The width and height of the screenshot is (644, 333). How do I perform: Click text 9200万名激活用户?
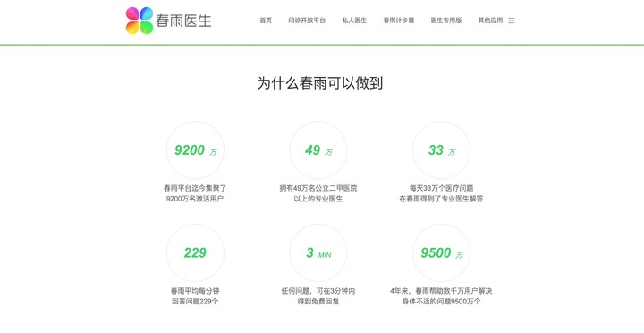(x=195, y=199)
